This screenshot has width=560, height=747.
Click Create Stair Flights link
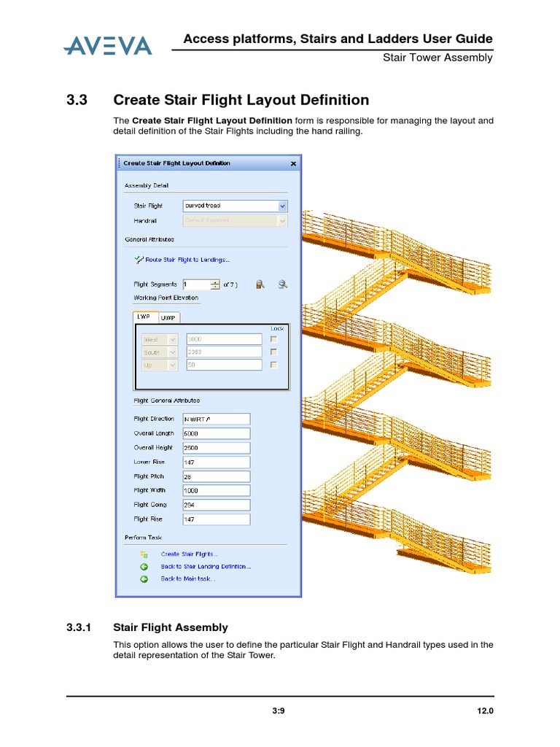click(x=189, y=554)
